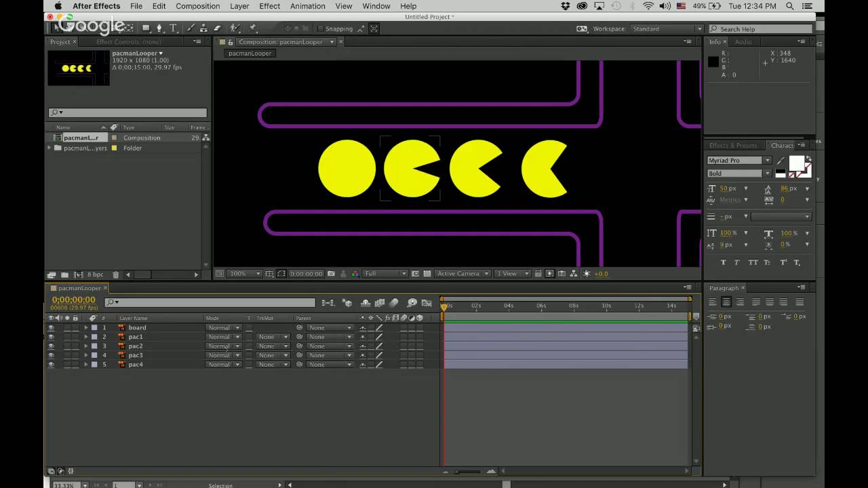Expand the board layer properties
Image resolution: width=868 pixels, height=488 pixels.
[x=86, y=327]
